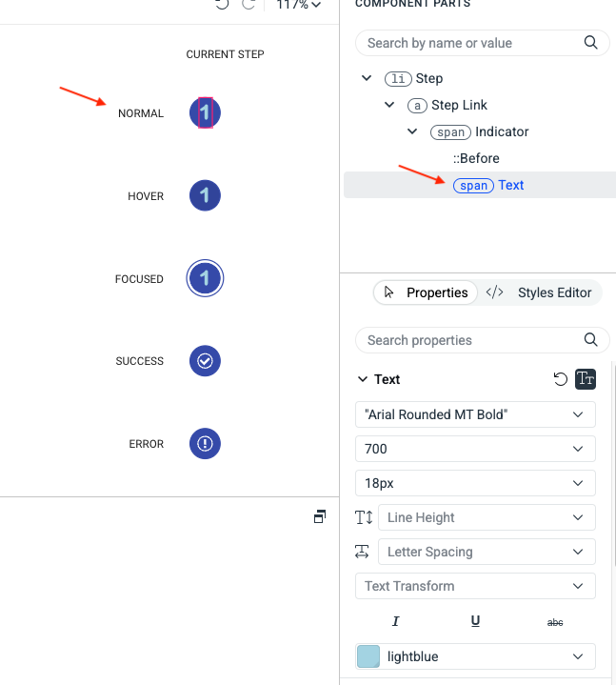Toggle italic text style
This screenshot has width=616, height=685.
pos(396,621)
